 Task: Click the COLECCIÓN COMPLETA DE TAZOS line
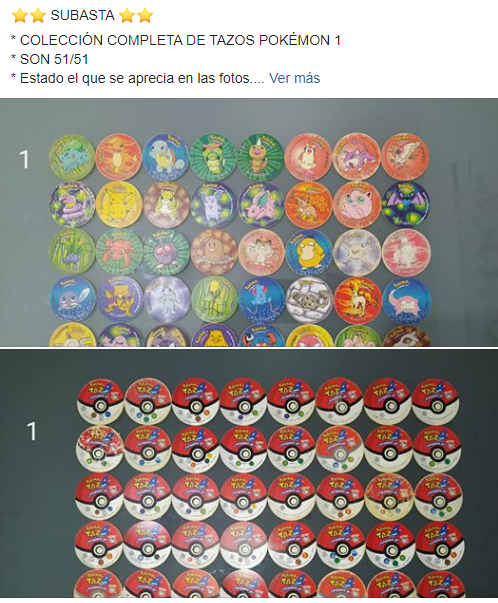click(176, 40)
